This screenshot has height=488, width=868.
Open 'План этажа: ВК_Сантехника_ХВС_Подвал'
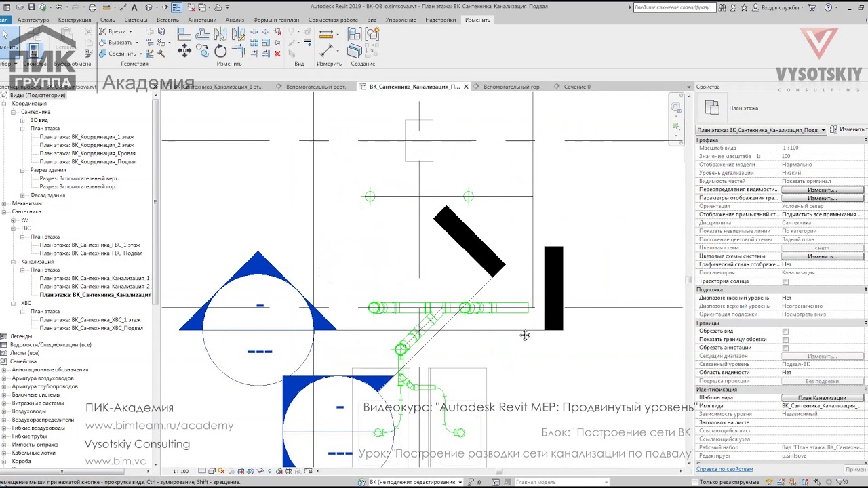(91, 328)
